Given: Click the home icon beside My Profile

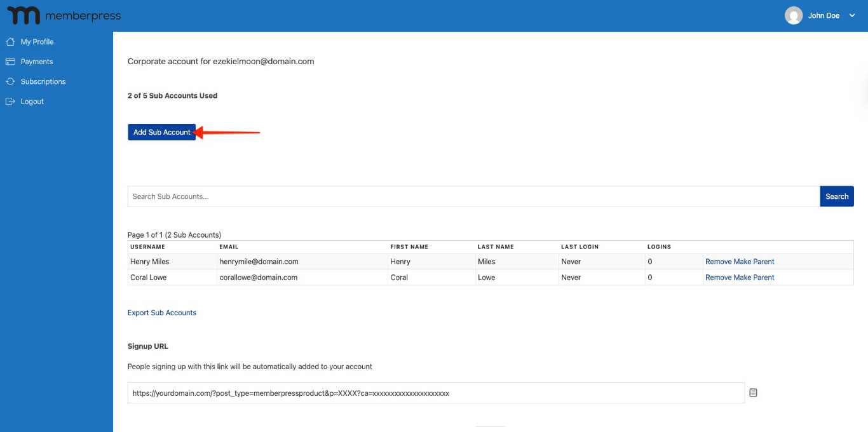Looking at the screenshot, I should (x=10, y=42).
